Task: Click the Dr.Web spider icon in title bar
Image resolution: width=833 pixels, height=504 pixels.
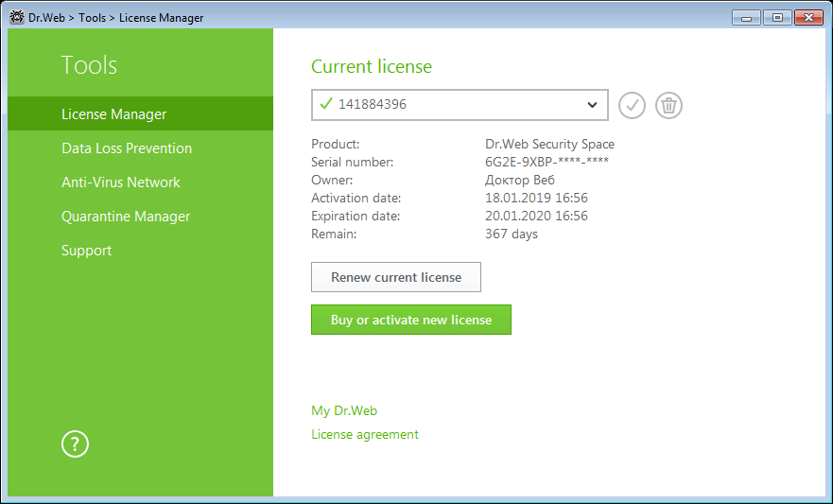Action: click(x=17, y=18)
